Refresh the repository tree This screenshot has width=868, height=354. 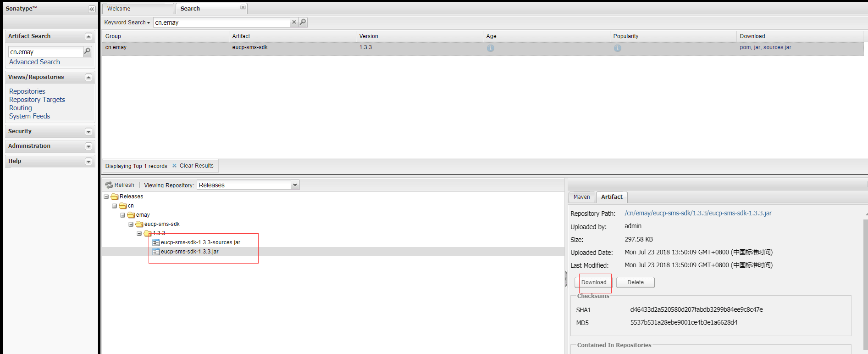point(120,185)
